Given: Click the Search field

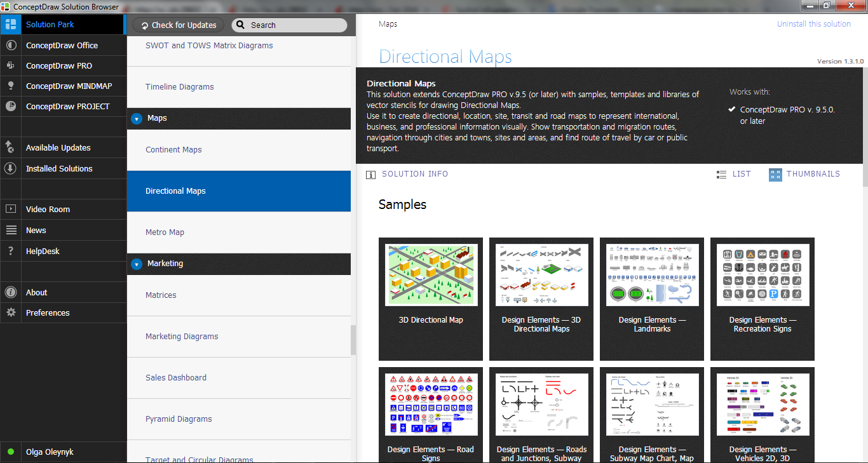Looking at the screenshot, I should tap(290, 25).
